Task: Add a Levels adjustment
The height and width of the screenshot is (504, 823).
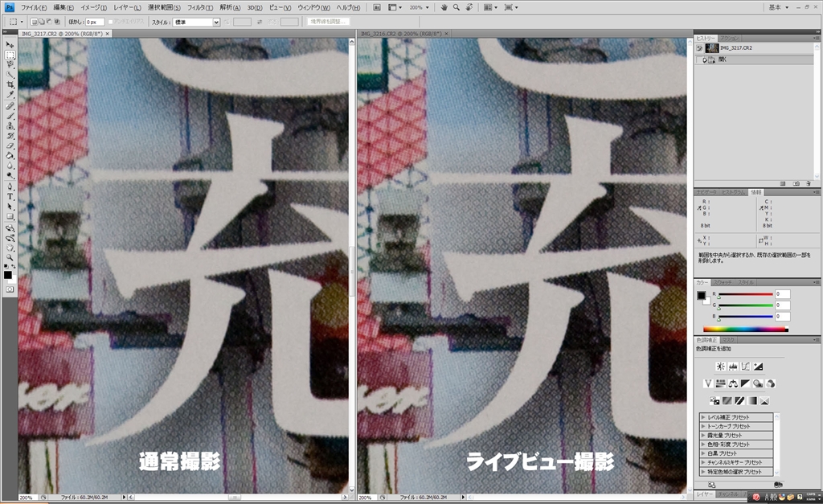Action: [733, 367]
